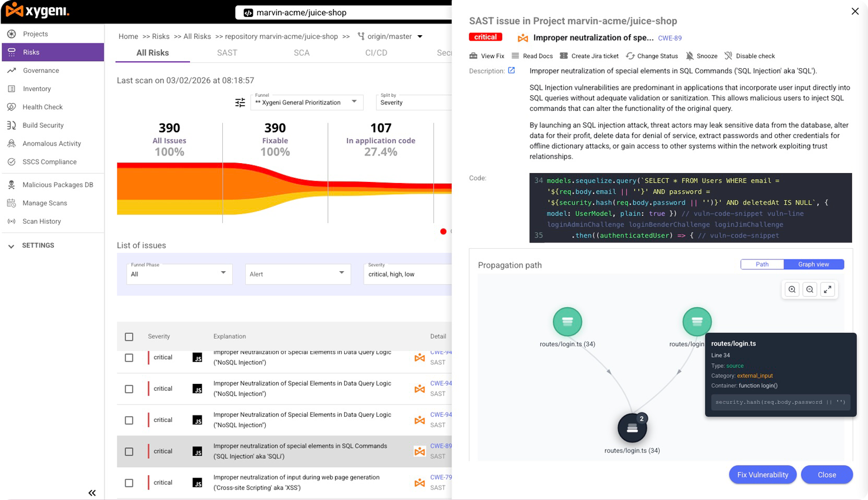868x500 pixels.
Task: Collapse sidebar with double chevron icon
Action: (x=92, y=493)
